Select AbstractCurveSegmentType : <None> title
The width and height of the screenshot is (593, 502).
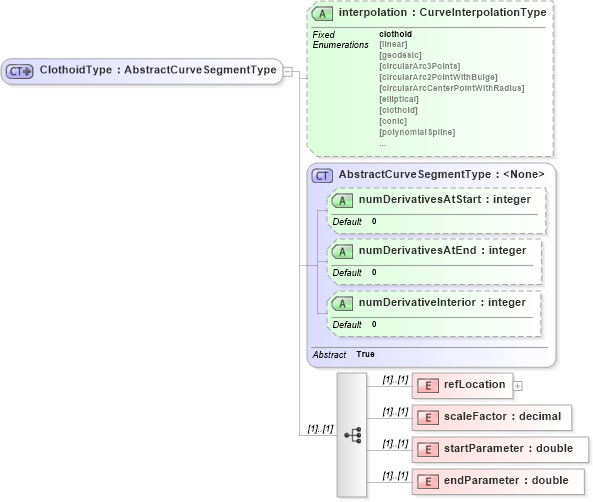pyautogui.click(x=441, y=174)
